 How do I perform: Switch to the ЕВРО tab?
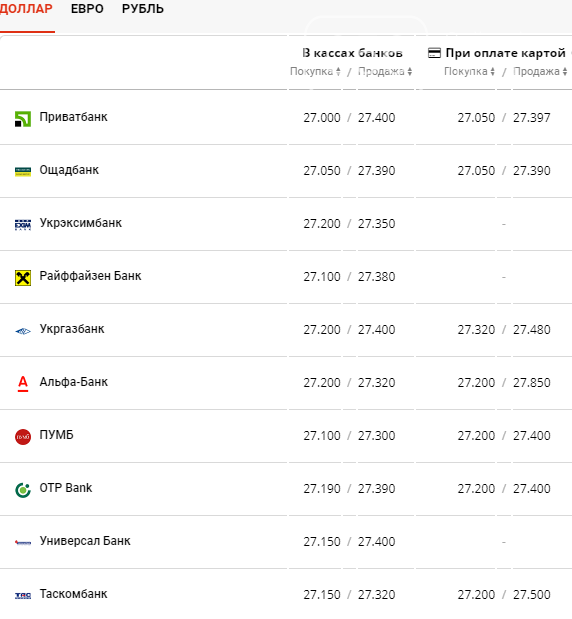tap(87, 9)
